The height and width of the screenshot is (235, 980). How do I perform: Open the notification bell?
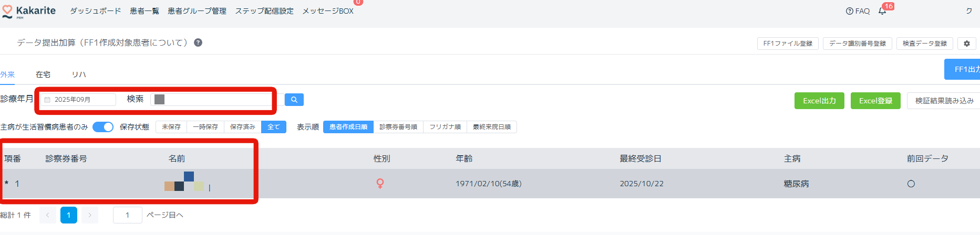(x=882, y=11)
